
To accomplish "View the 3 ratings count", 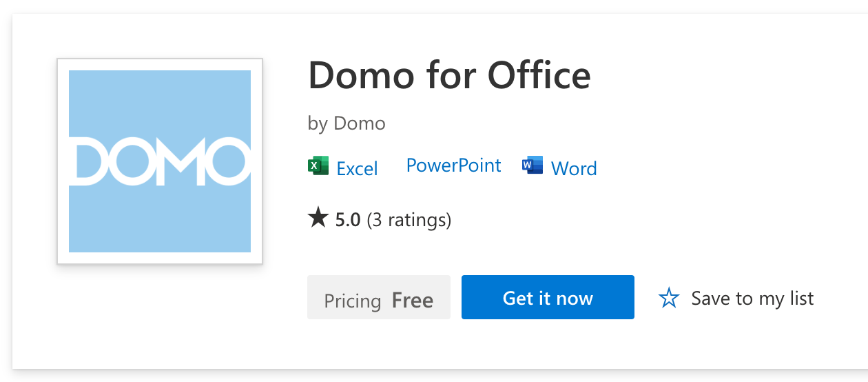I will pos(409,221).
